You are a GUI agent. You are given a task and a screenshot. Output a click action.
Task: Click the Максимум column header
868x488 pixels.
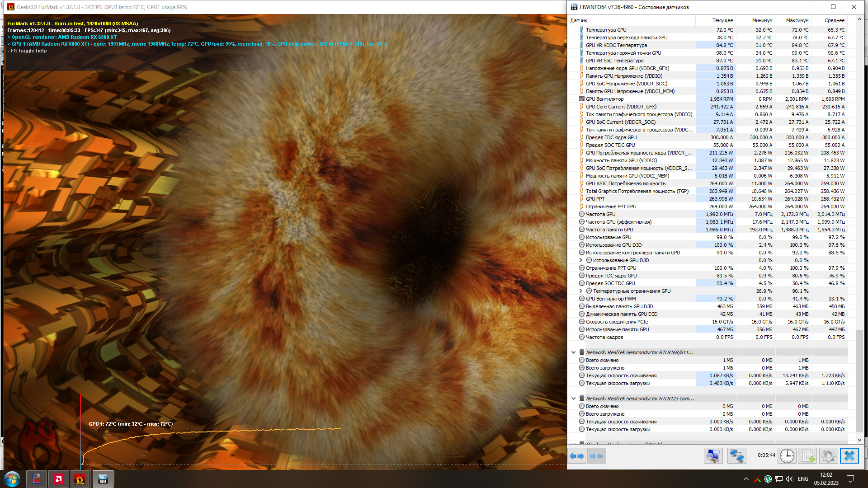tap(797, 20)
